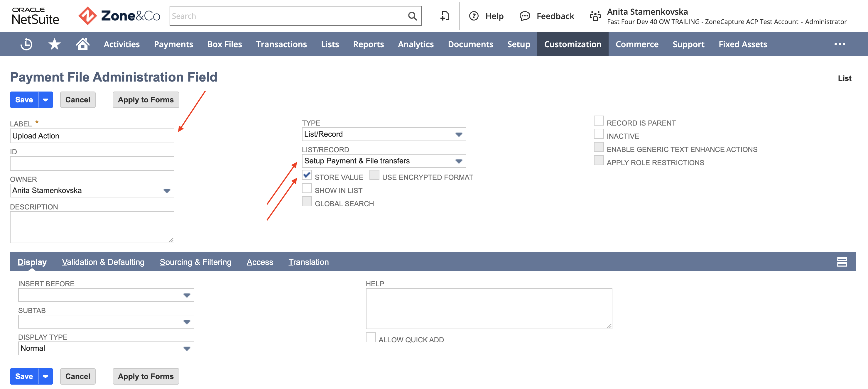Click the search magnifier icon

(x=412, y=16)
